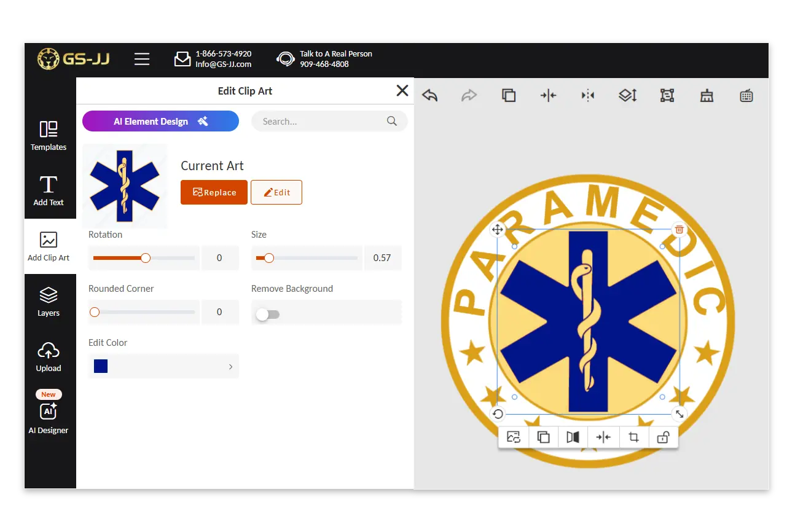Open the layer order icon in toolbar
The width and height of the screenshot is (795, 532).
[x=627, y=95]
